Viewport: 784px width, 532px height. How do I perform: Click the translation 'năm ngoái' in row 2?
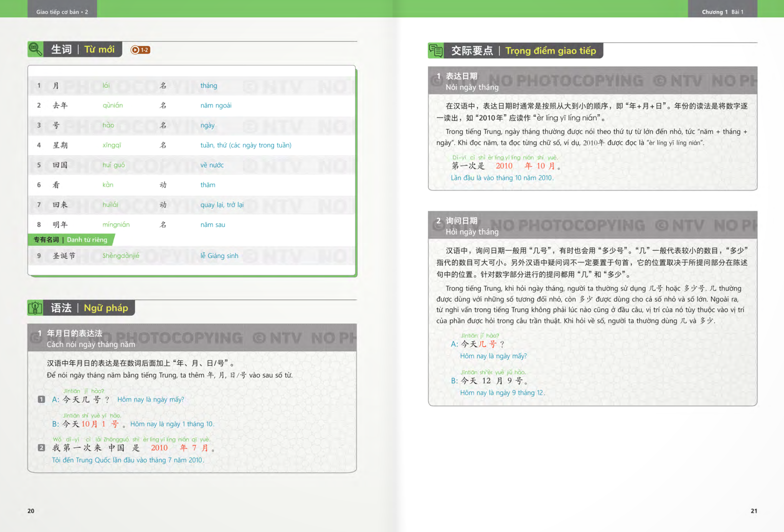216,106
